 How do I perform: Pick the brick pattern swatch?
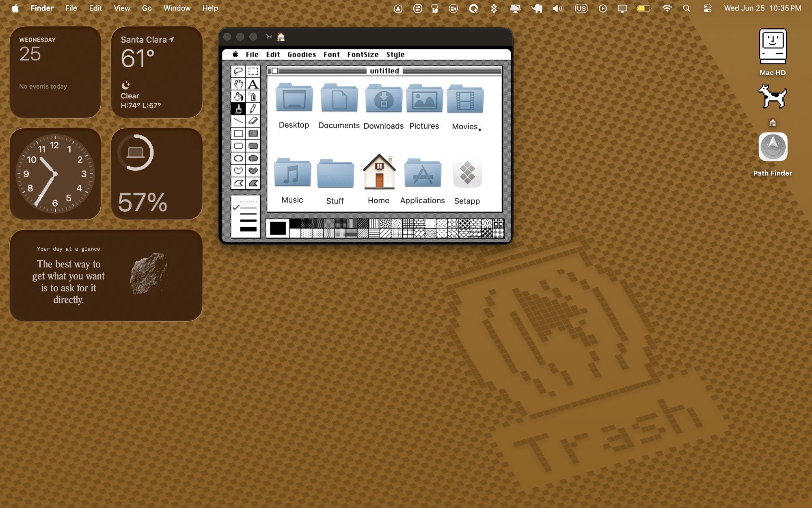[419, 223]
